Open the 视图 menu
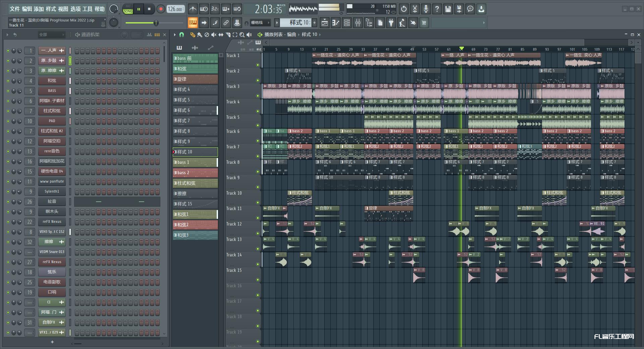644x349 pixels. (x=63, y=9)
